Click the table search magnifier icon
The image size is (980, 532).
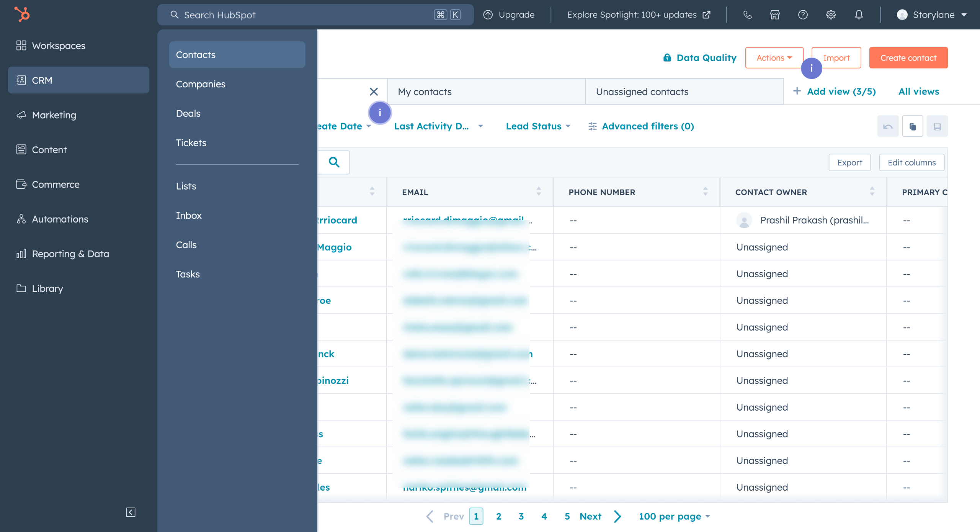[334, 162]
